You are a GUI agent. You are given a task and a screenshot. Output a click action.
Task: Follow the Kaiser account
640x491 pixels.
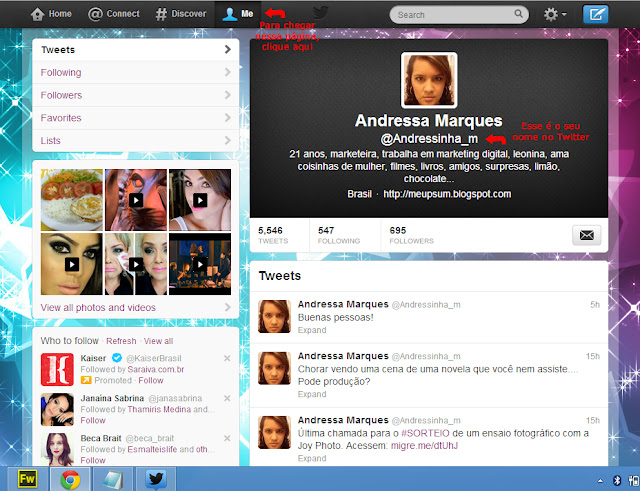coord(151,380)
